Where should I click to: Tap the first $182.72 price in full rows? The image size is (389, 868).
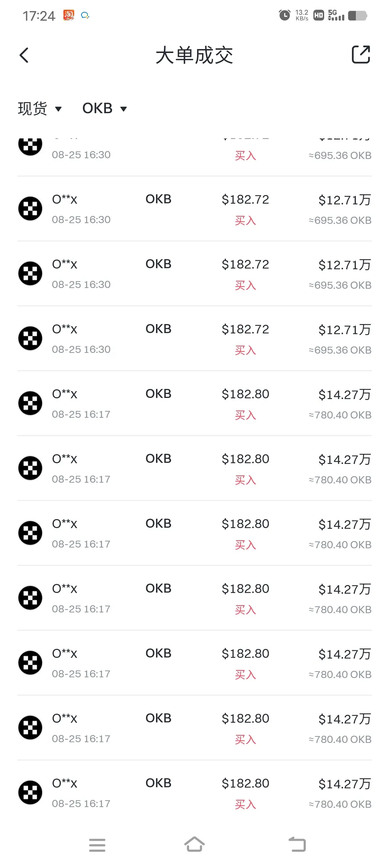[x=245, y=199]
